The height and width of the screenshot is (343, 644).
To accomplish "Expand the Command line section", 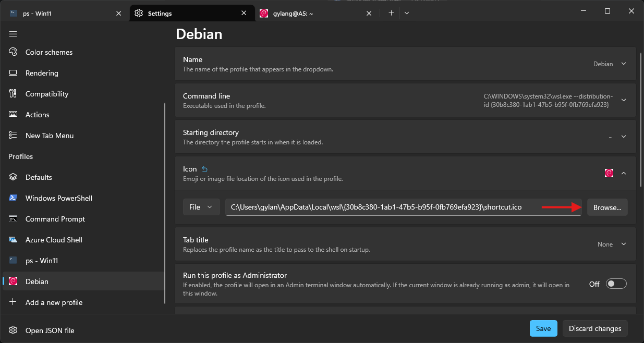I will (x=624, y=101).
